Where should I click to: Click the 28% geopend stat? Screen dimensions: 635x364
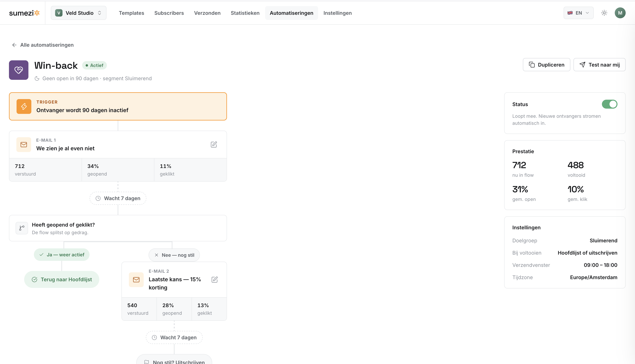(174, 309)
